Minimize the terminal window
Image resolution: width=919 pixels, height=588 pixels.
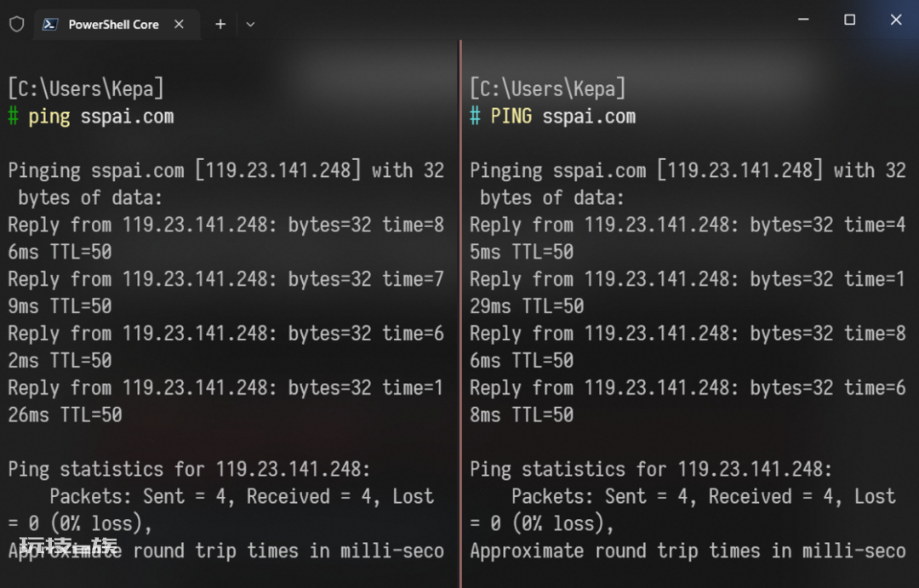click(803, 20)
